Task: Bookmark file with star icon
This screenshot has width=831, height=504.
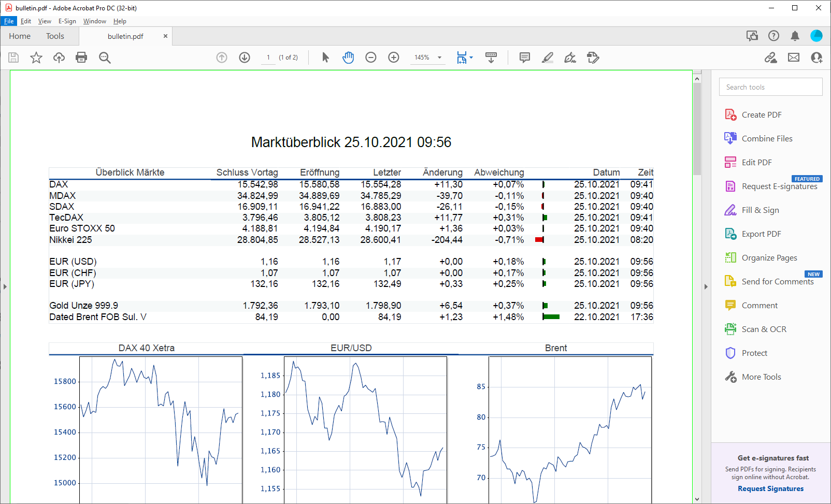Action: (x=36, y=57)
